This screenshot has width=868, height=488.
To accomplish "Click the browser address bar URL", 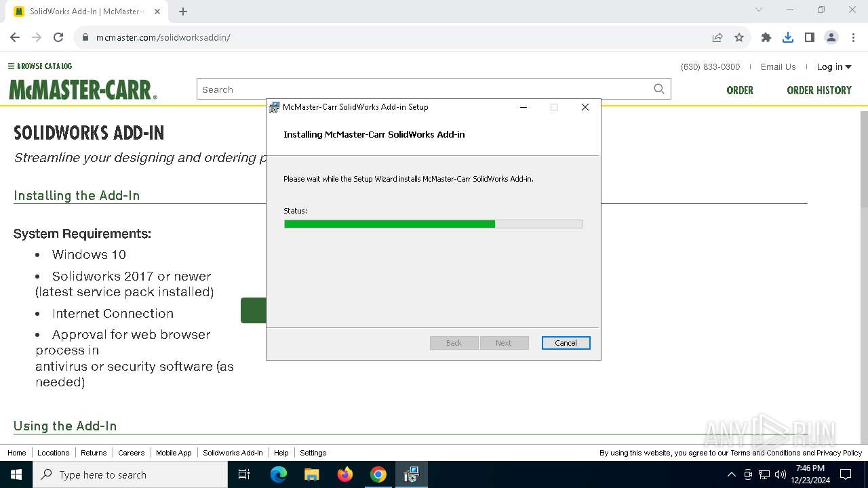I will [x=163, y=38].
